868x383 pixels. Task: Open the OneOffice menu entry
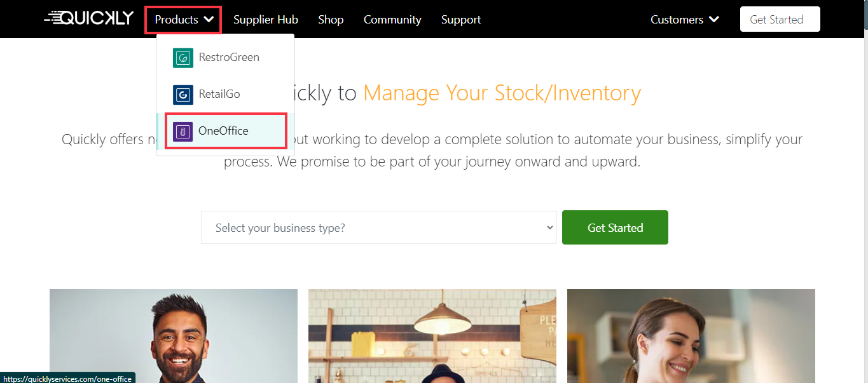tap(223, 131)
